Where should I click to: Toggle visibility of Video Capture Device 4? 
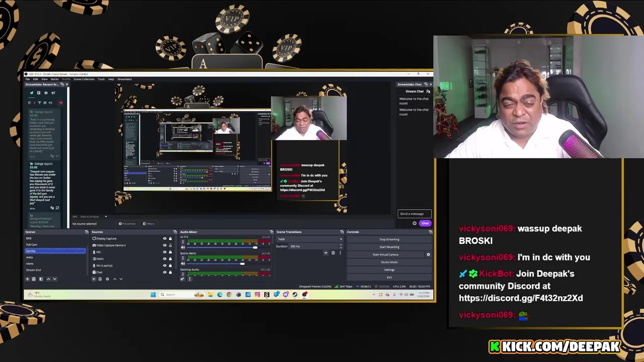coord(165,245)
